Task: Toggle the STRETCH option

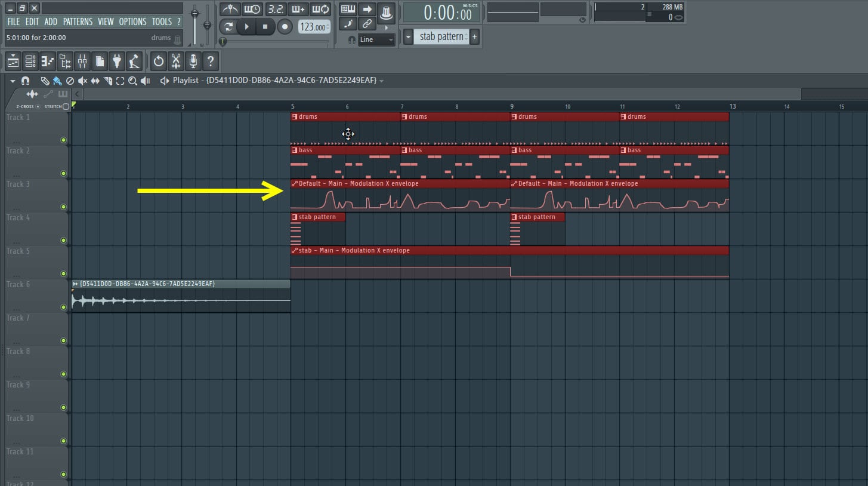Action: [66, 106]
